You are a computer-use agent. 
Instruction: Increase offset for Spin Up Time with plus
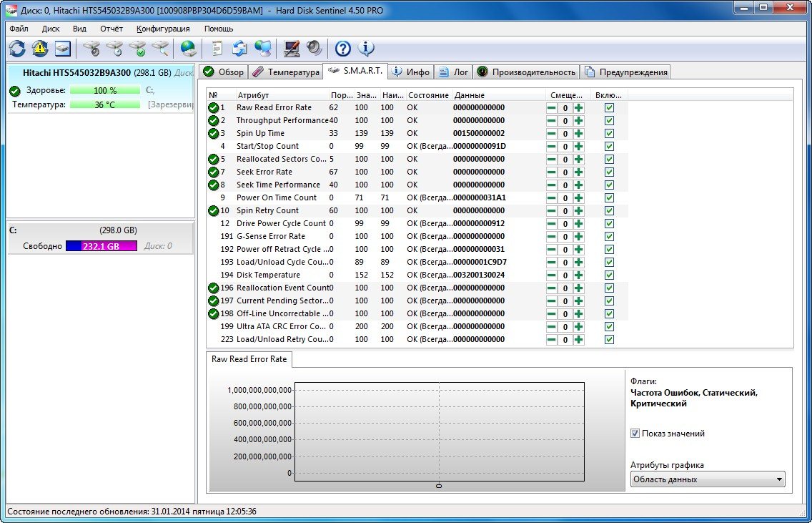[578, 134]
